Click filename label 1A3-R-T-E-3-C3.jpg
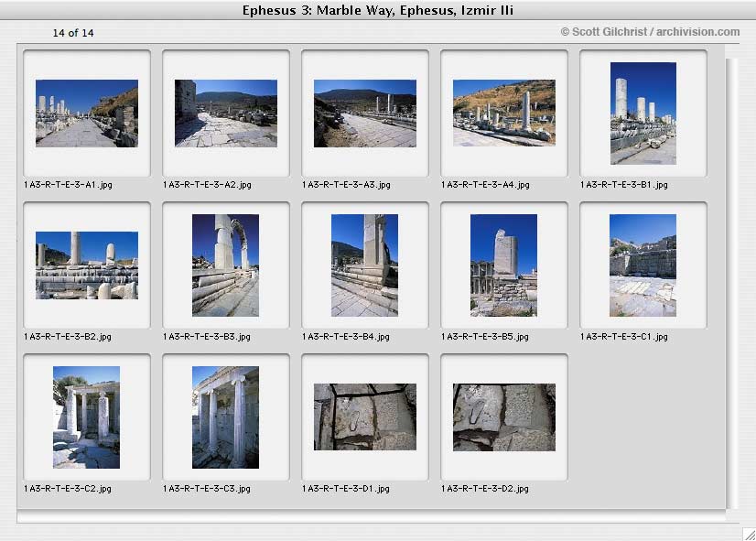Screen dimensions: 756x541 tap(207, 489)
